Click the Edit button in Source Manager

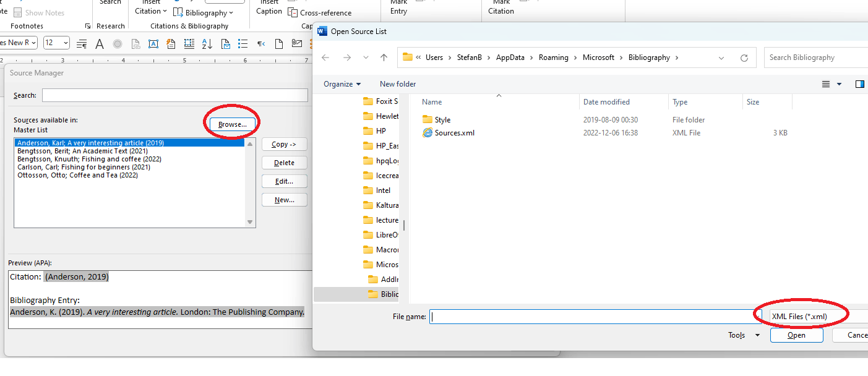(x=285, y=181)
